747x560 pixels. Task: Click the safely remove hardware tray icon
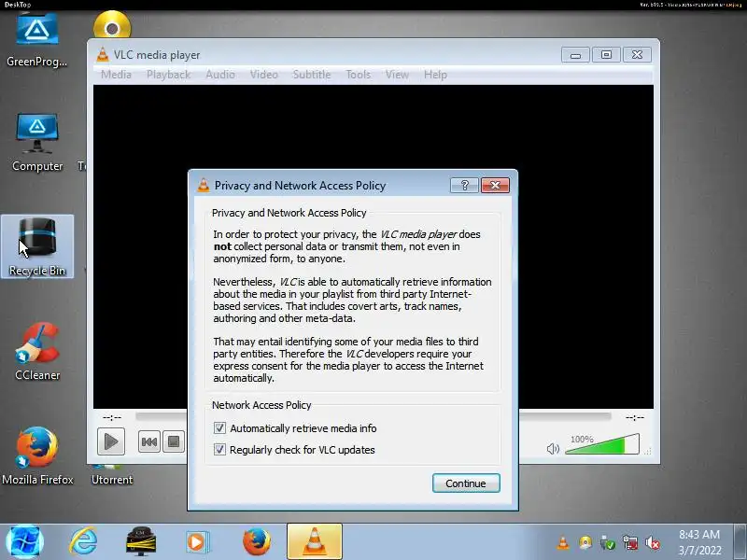click(608, 542)
